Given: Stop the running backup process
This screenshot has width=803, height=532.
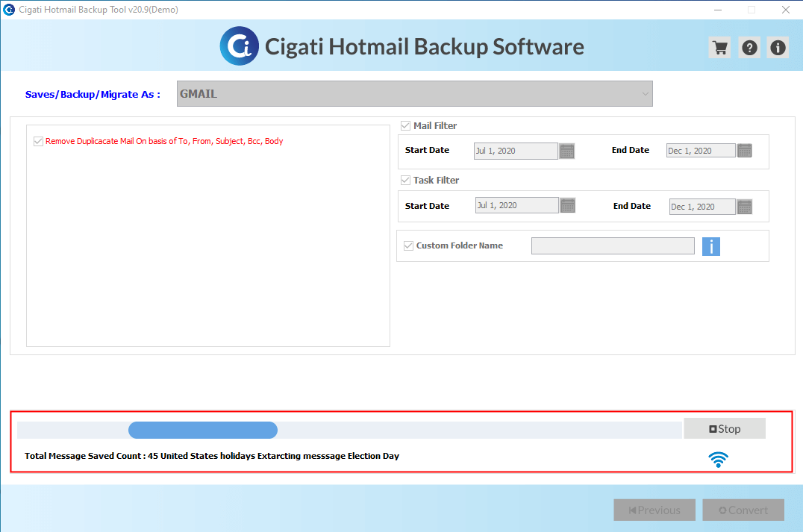Looking at the screenshot, I should (725, 428).
